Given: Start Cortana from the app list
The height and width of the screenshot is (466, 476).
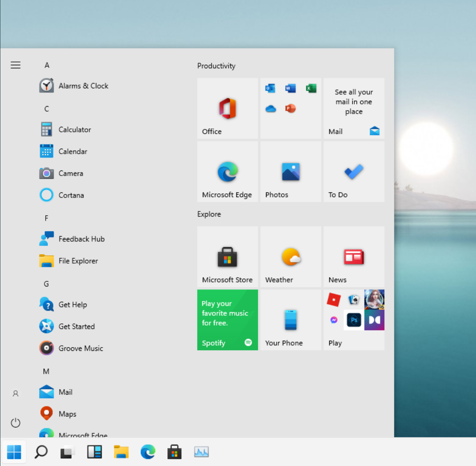Looking at the screenshot, I should tap(71, 195).
